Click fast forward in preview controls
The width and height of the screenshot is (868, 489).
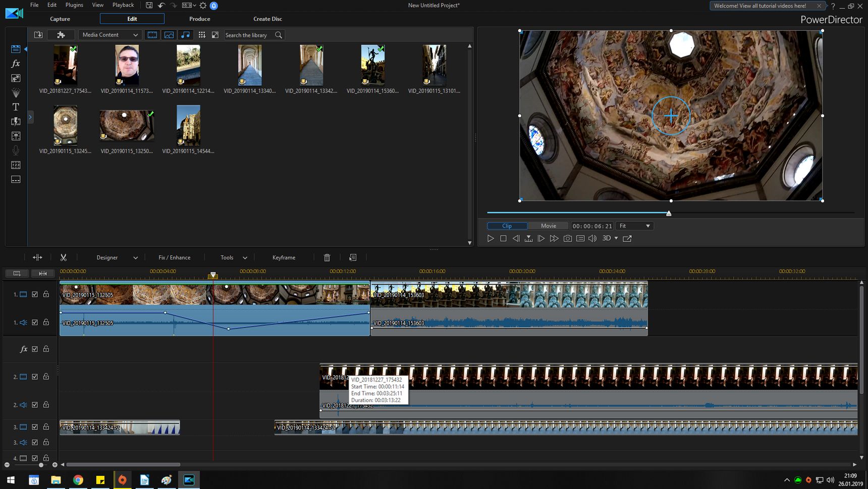554,238
